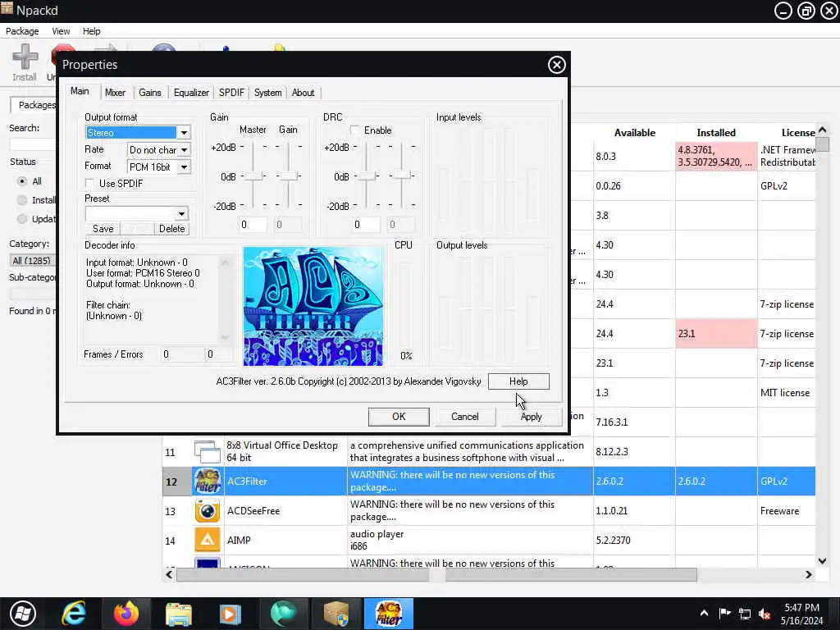840x630 pixels.
Task: Click the Apply button
Action: [531, 417]
